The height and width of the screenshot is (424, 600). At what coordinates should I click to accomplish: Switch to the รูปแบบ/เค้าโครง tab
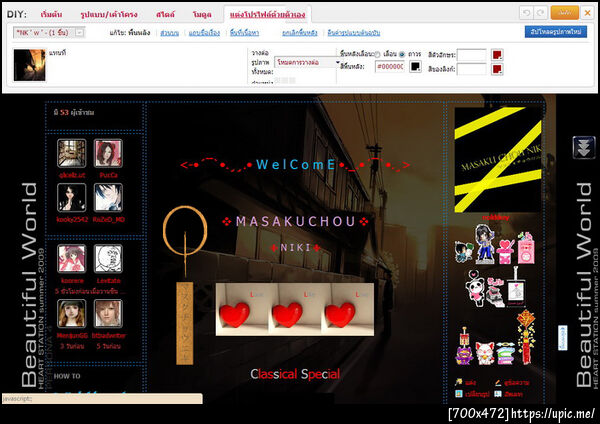[x=109, y=15]
